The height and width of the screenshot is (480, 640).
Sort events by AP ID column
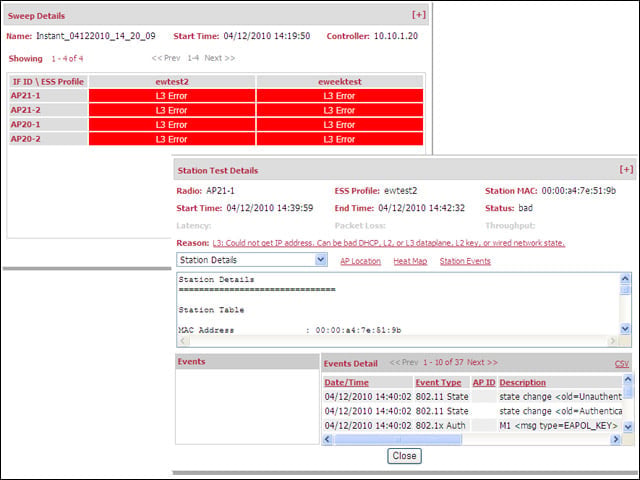point(484,383)
